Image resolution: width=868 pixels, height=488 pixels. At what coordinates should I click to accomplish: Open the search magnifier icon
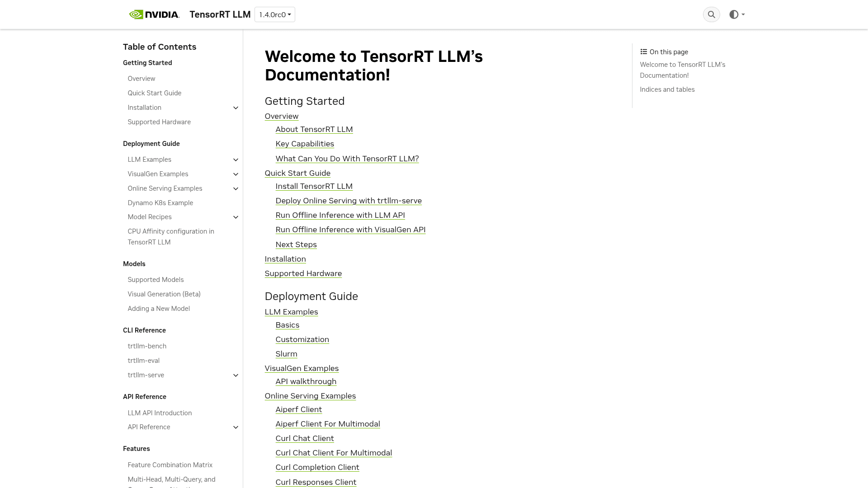(711, 14)
